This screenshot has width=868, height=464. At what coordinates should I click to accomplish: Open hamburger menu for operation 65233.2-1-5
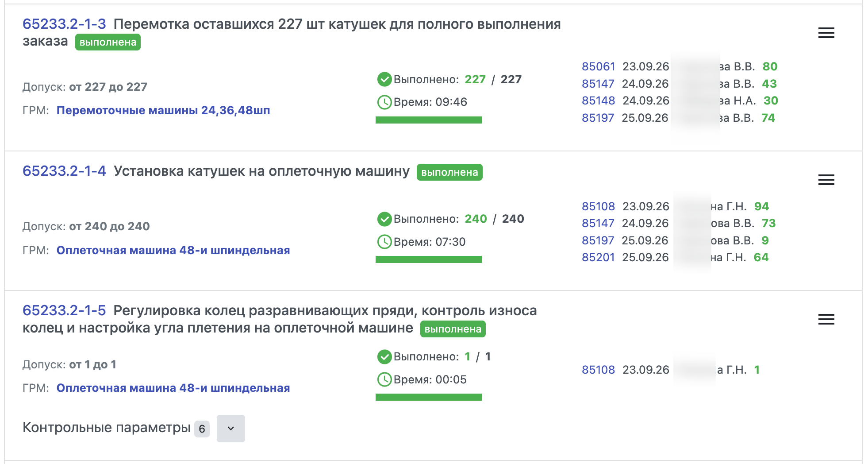(x=826, y=319)
